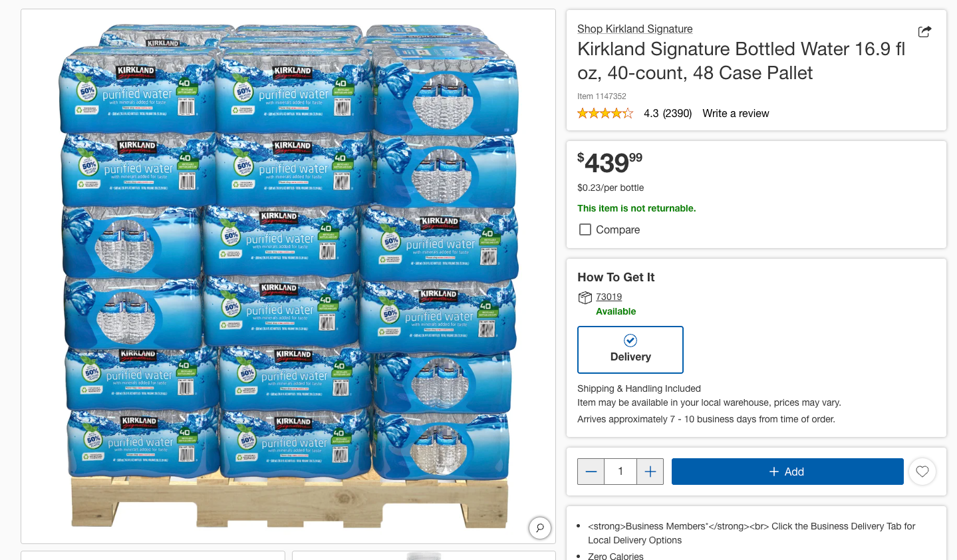Click the star rating icons
This screenshot has height=560, width=957.
point(605,114)
